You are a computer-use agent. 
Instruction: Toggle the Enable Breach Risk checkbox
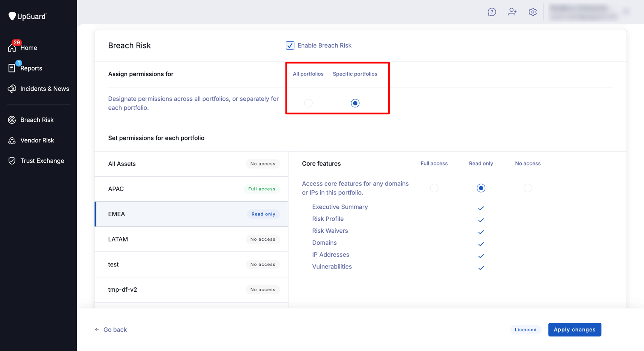coord(290,45)
